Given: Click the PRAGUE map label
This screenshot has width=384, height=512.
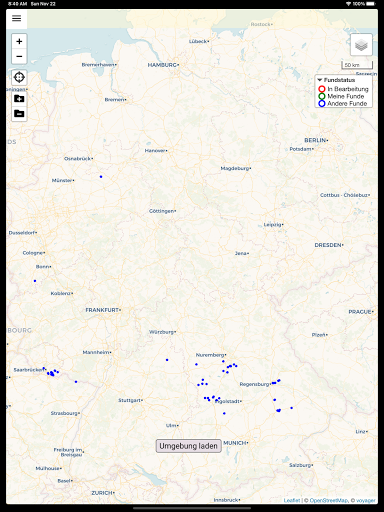Looking at the screenshot, I should click(360, 312).
